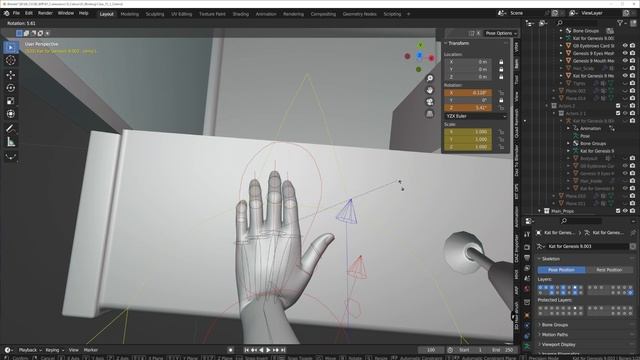640x360 pixels.
Task: Toggle visibility of Genesis 9 Eyes Mesh
Action: tap(625, 53)
